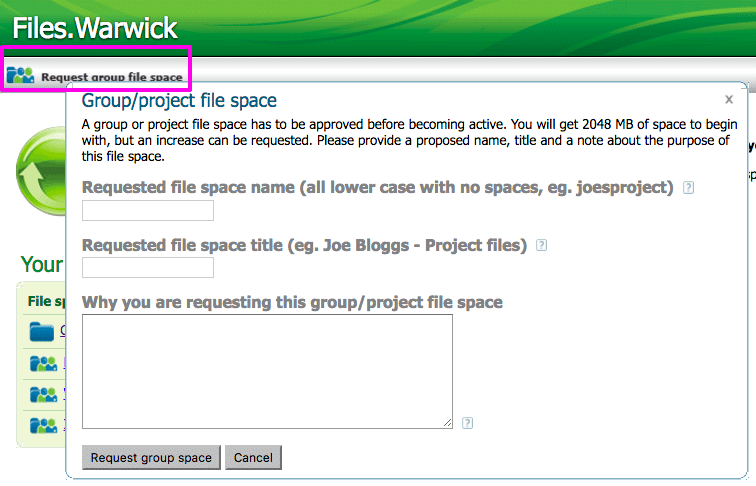756x486 pixels.
Task: Cancel the group file space request
Action: click(253, 457)
